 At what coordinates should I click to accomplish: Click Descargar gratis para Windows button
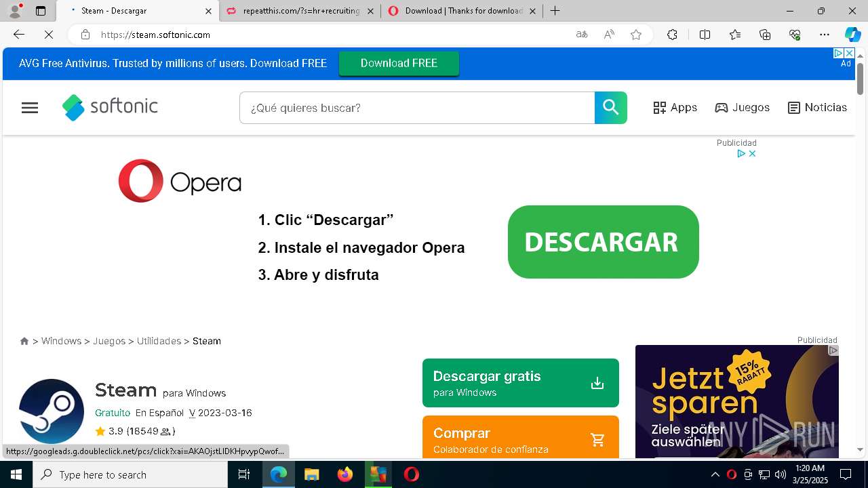[521, 383]
